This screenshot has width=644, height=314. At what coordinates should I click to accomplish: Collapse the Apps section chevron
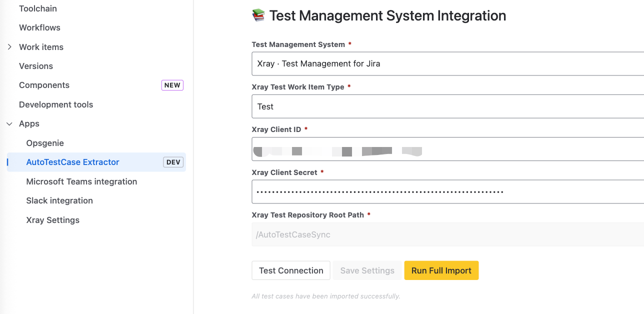(x=9, y=123)
